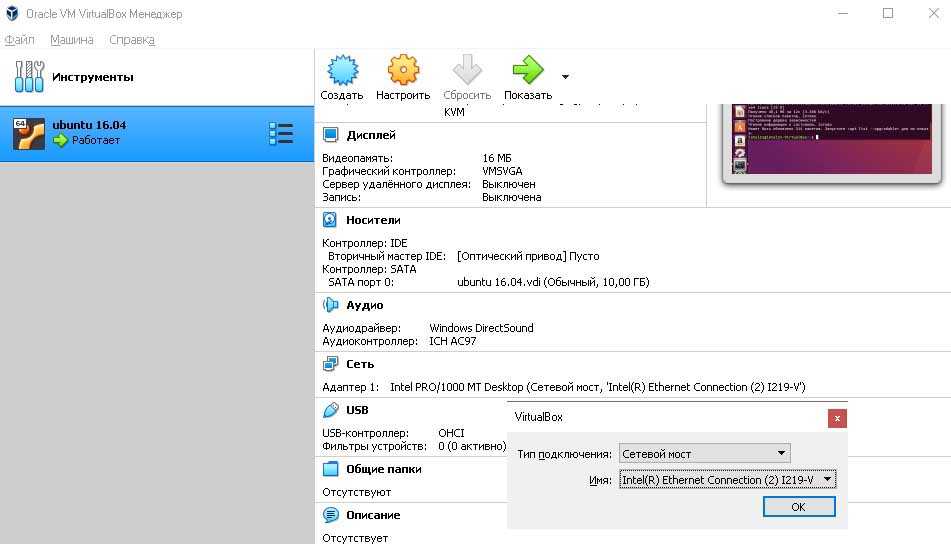The width and height of the screenshot is (951, 544).
Task: Open the Машина menu
Action: pos(71,40)
